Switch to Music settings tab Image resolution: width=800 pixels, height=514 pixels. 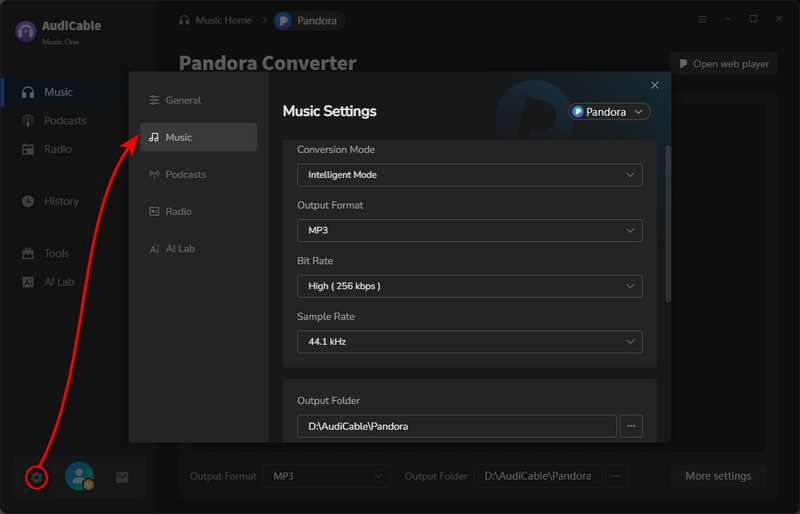tap(198, 137)
